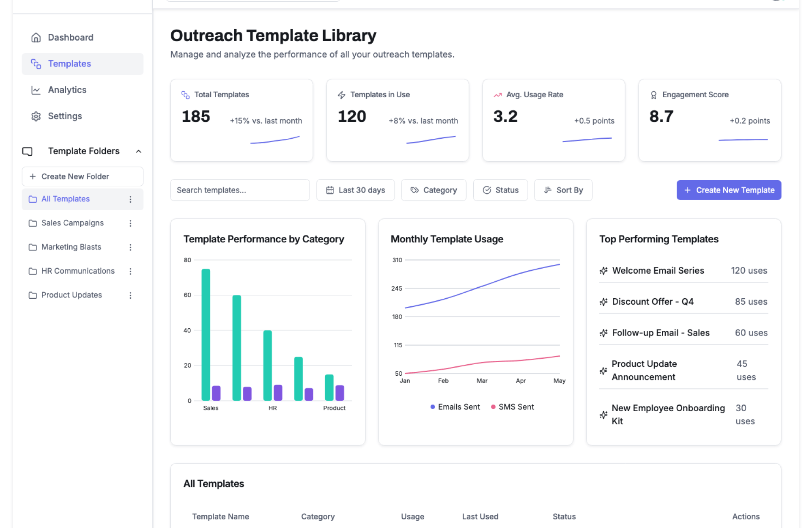This screenshot has height=528, width=812.
Task: Click Create New Folder button
Action: 82,176
